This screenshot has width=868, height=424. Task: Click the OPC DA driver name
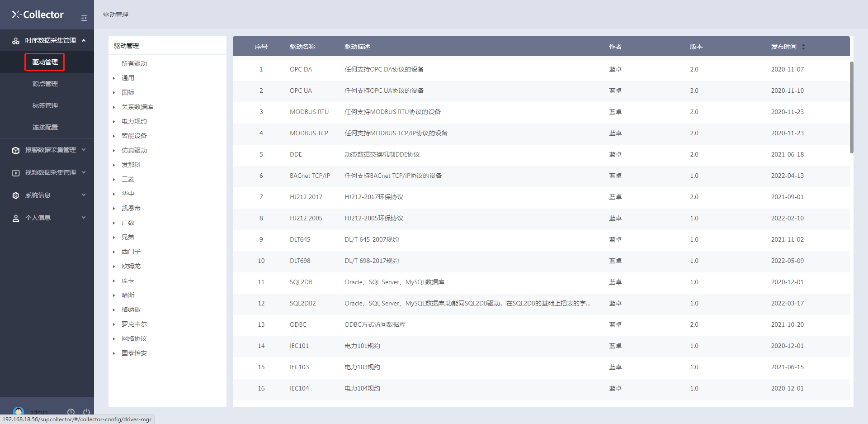pos(301,69)
